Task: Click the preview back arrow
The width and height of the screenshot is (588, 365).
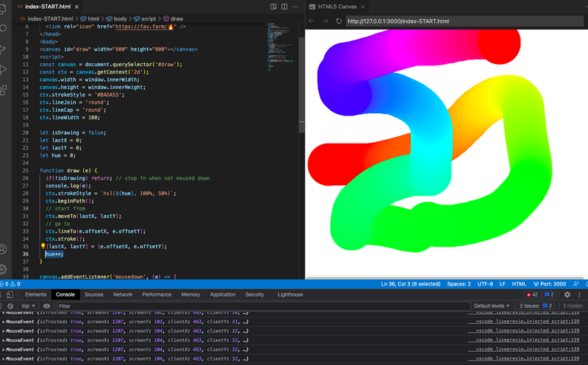Action: point(312,21)
